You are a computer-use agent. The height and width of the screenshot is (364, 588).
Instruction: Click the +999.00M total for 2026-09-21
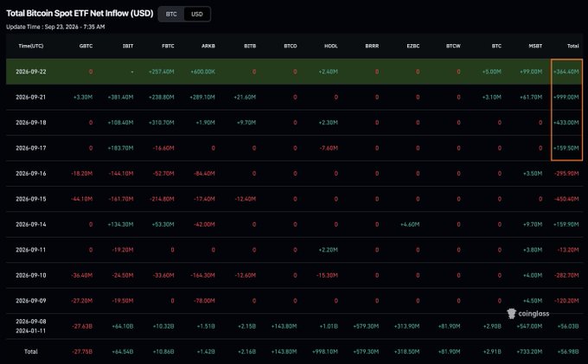click(x=566, y=97)
